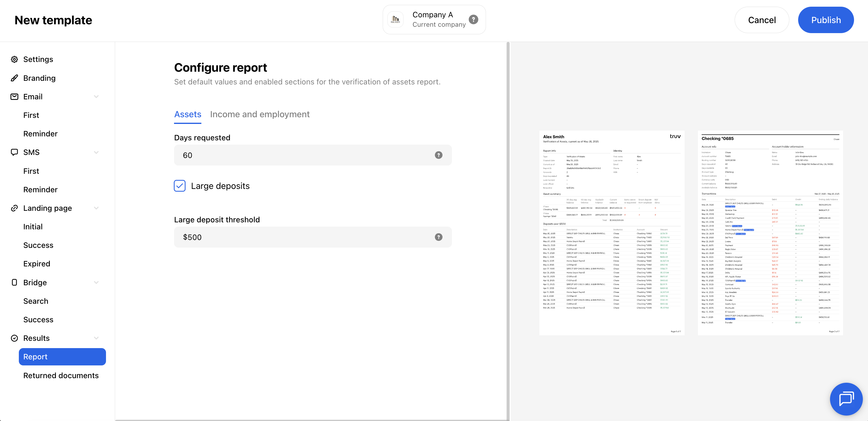Click the help icon in Large deposit threshold field
The height and width of the screenshot is (421, 868).
click(438, 237)
